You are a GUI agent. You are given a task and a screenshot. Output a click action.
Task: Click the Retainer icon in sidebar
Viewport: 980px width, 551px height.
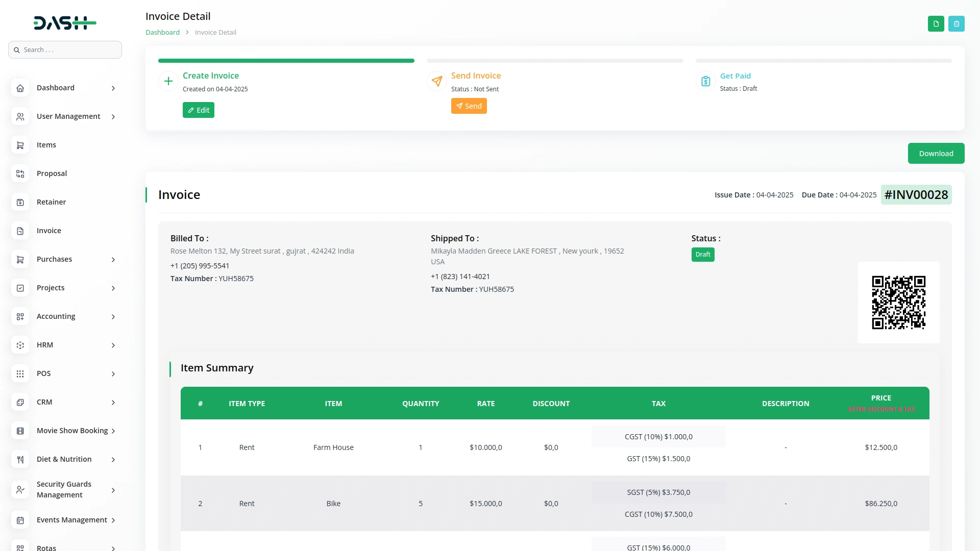(20, 203)
